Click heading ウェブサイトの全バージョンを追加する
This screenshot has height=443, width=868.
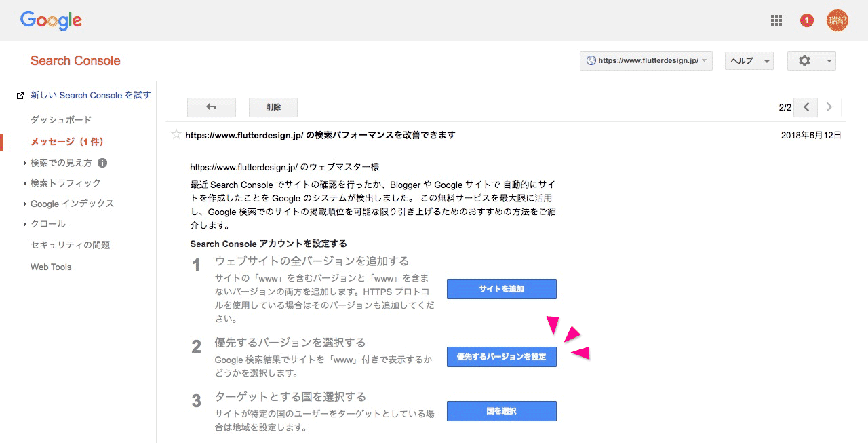(312, 261)
